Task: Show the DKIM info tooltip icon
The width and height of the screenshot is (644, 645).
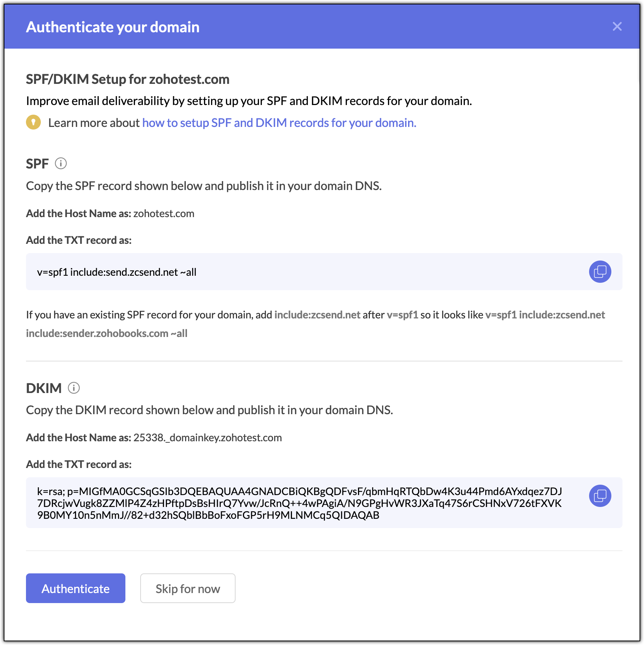Action: (74, 388)
